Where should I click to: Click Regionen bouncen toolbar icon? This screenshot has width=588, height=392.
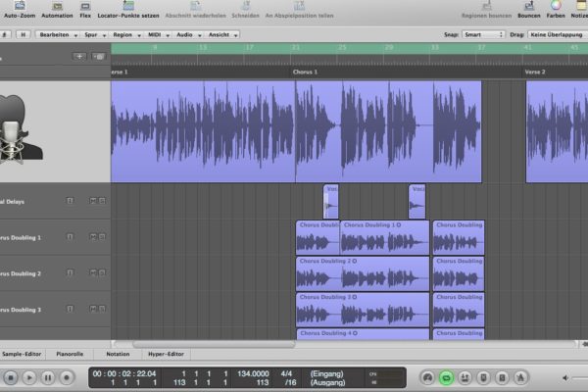(x=486, y=6)
